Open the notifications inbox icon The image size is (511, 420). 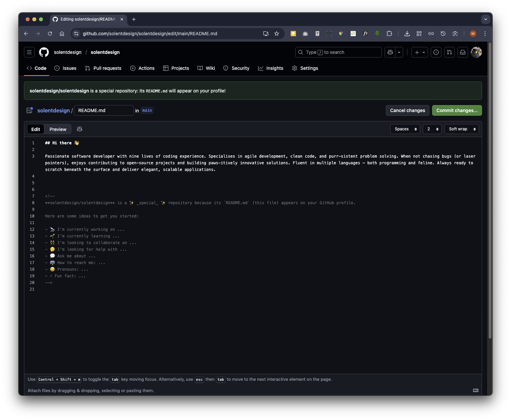[x=463, y=52]
